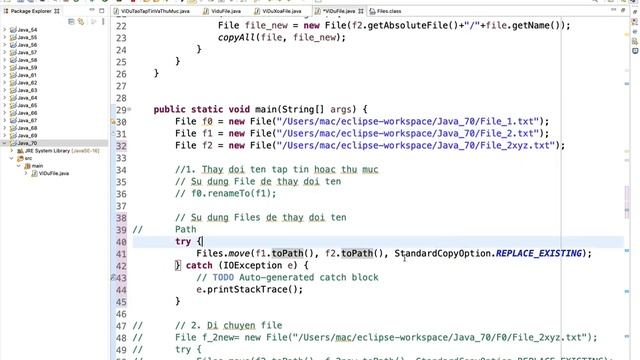
Task: Collapse the src folder
Action: (x=12, y=158)
